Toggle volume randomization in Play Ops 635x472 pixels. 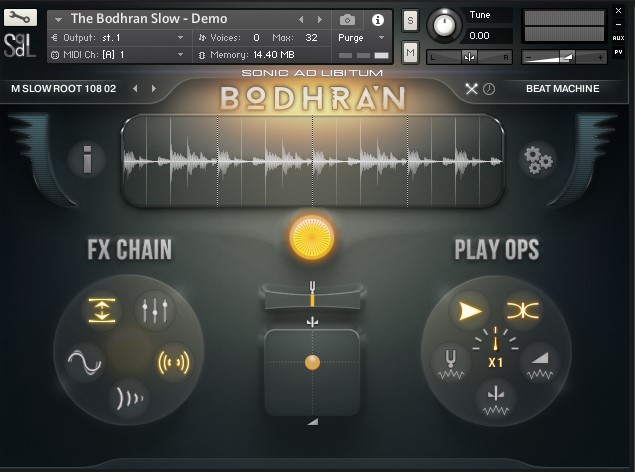540,363
